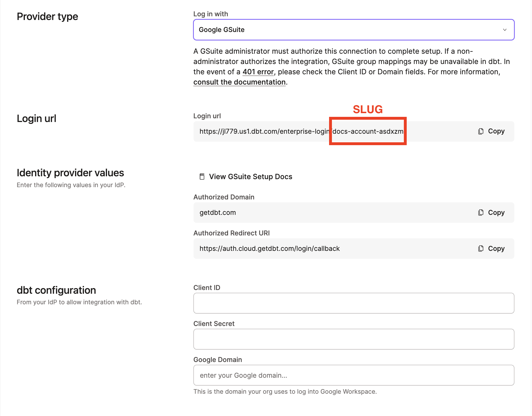The width and height of the screenshot is (532, 416).
Task: Click the Google Domain entry field
Action: click(x=353, y=375)
